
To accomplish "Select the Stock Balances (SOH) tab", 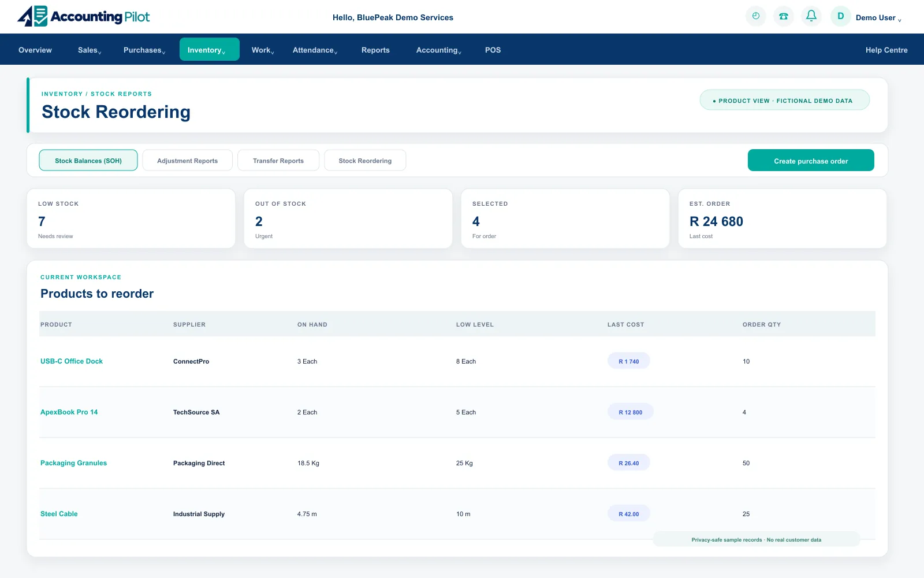I will tap(88, 160).
